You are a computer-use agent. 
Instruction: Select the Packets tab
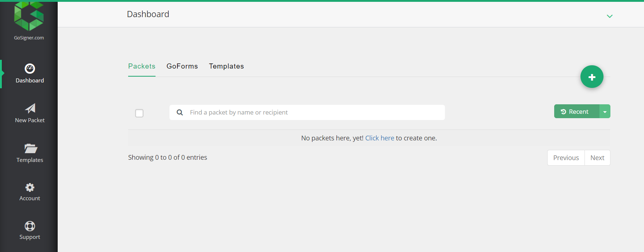142,66
